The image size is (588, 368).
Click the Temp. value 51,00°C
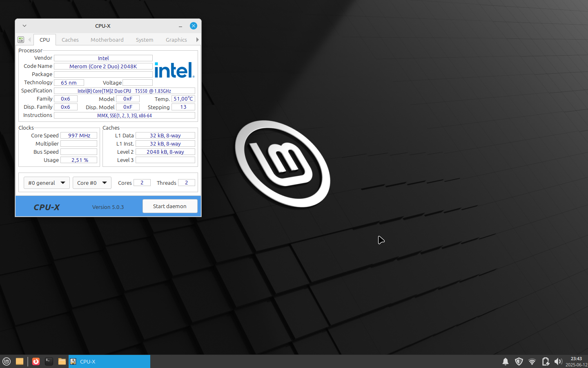pos(183,99)
